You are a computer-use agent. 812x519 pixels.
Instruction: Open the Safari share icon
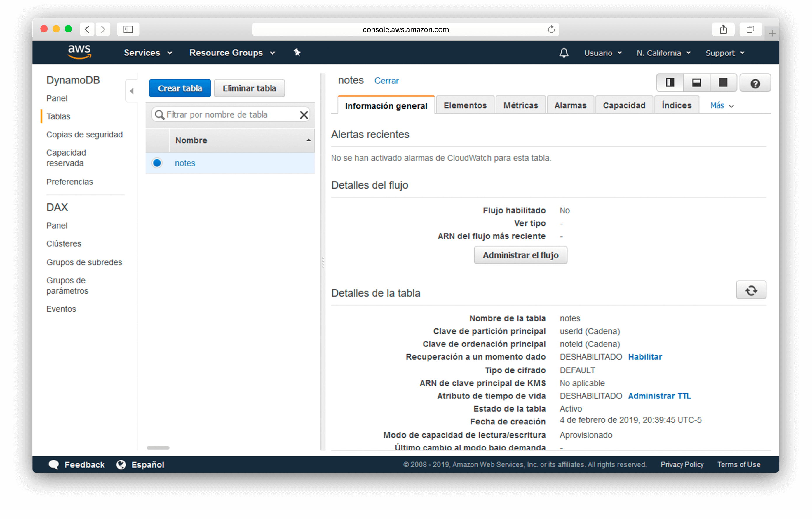(723, 29)
